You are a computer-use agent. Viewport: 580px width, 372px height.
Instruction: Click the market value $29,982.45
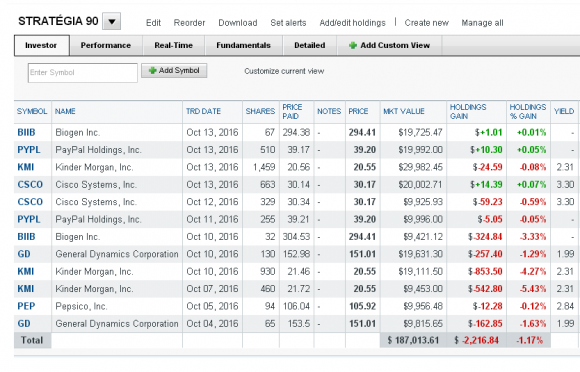420,167
